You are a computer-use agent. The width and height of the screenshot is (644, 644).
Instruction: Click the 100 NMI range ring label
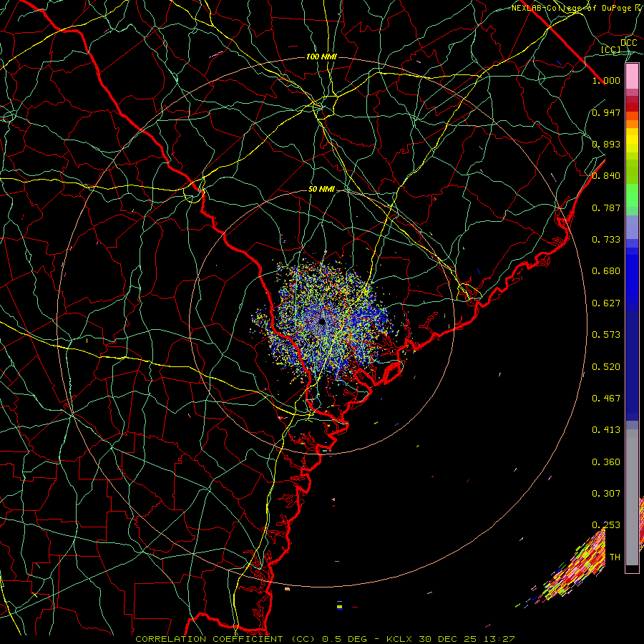click(x=321, y=57)
